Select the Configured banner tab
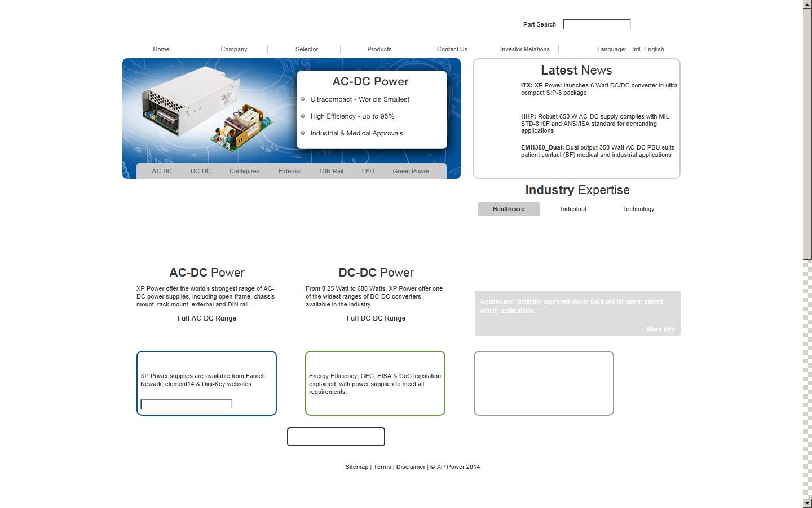The width and height of the screenshot is (812, 508). (244, 171)
